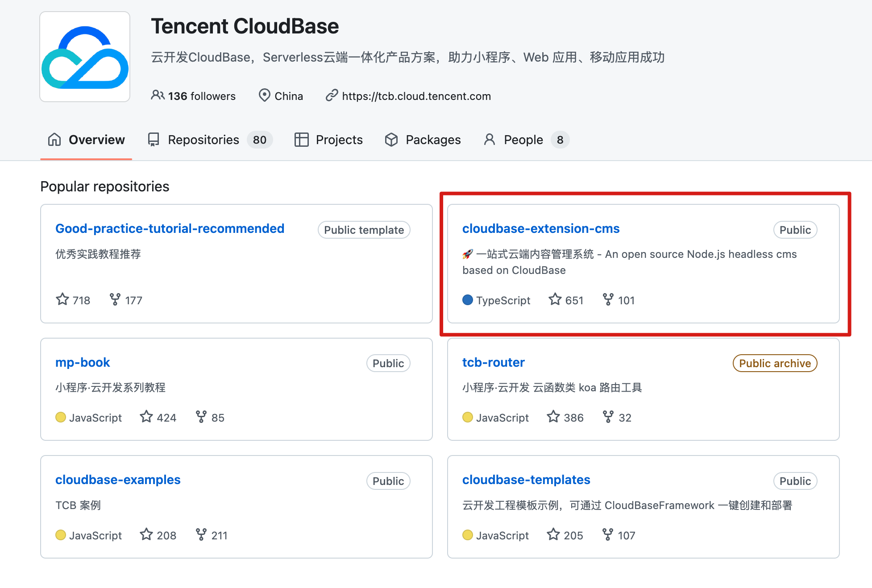Screen dimensions: 872x588
Task: Click star icon of cloudbase-extension-cms
Action: [x=555, y=299]
